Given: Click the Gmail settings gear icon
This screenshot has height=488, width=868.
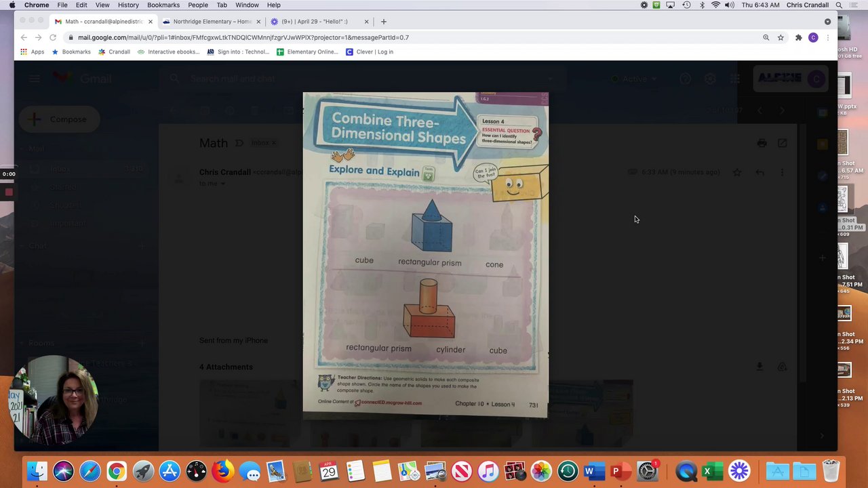Looking at the screenshot, I should [710, 79].
